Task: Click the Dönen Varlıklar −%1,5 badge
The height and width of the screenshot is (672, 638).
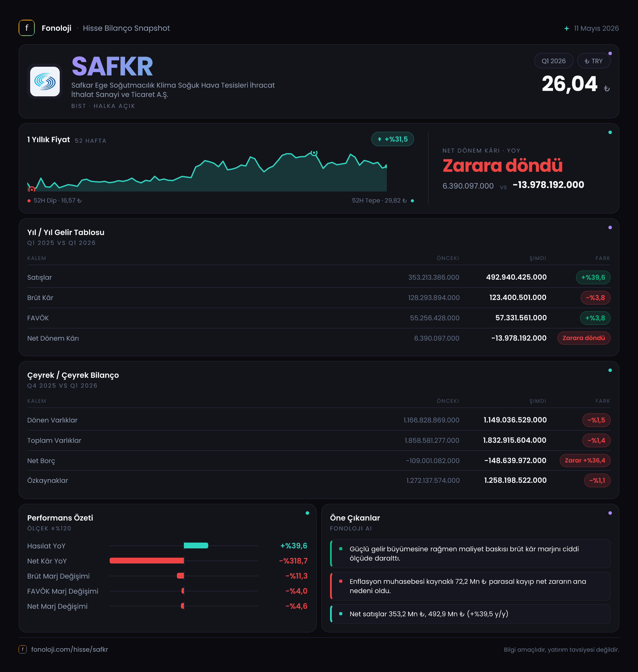Action: (x=596, y=420)
